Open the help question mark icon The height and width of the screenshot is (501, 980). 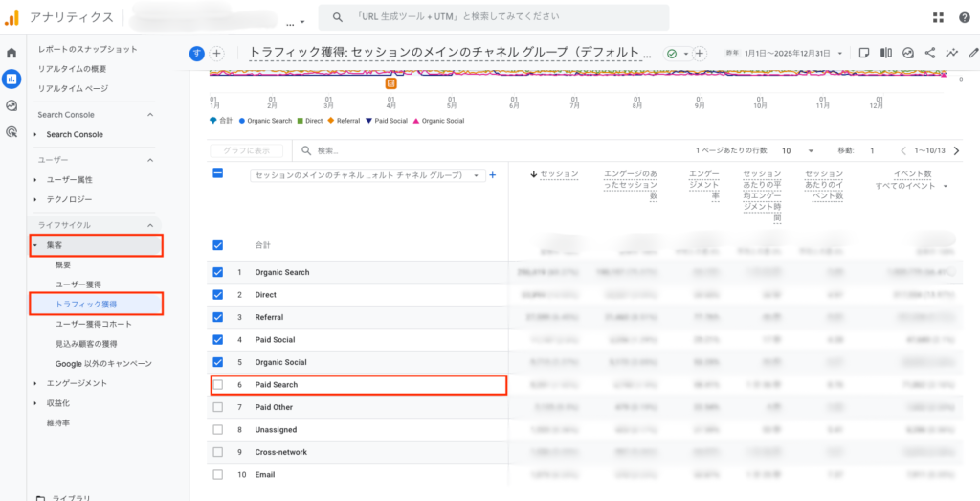point(965,17)
